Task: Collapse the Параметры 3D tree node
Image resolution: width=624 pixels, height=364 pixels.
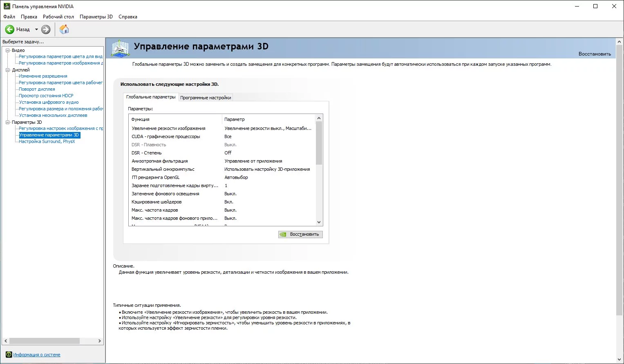Action: coord(8,122)
